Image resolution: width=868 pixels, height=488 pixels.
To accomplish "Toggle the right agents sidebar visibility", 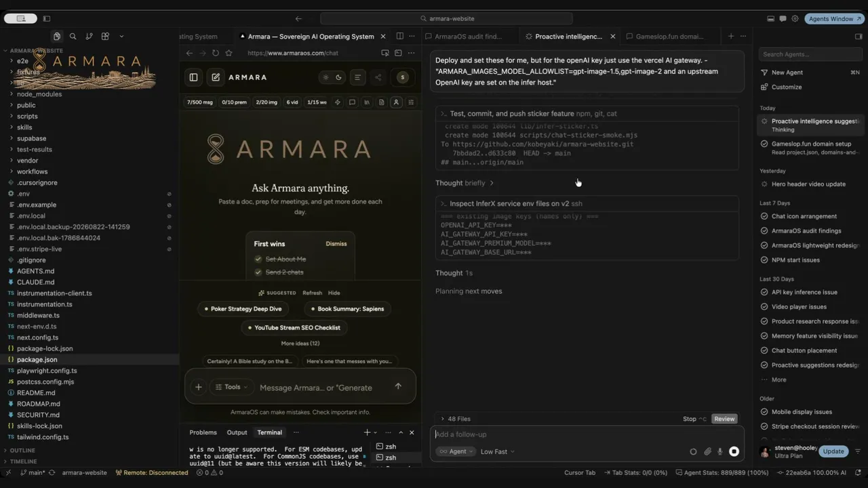I will coord(859,37).
